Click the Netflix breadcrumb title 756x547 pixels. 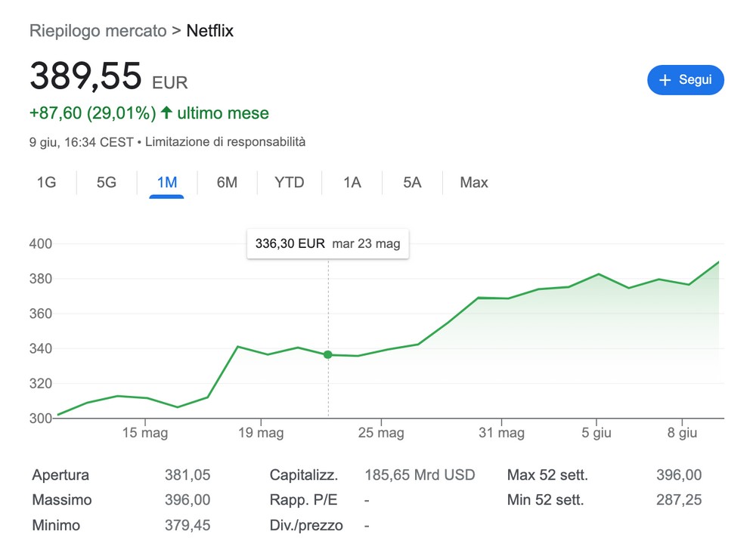coord(209,31)
